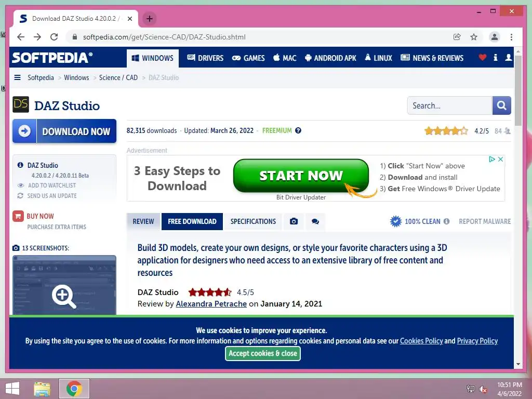The width and height of the screenshot is (532, 399).
Task: Reload the page with the refresh icon
Action: 54,37
